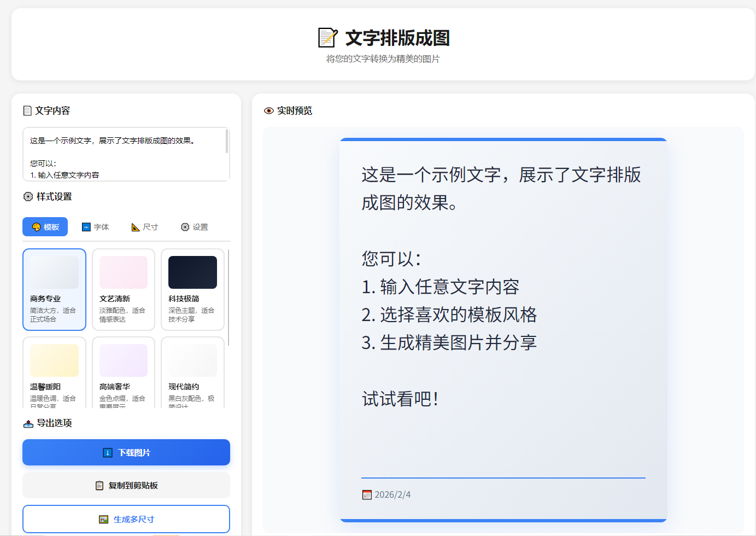Open the 设置 tab
756x536 pixels.
click(194, 227)
